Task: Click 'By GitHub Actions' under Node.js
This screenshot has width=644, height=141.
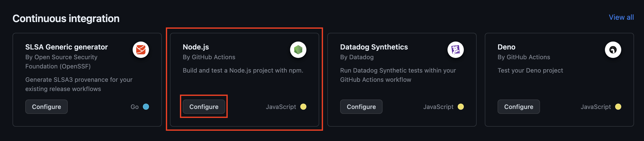Action: click(x=209, y=57)
